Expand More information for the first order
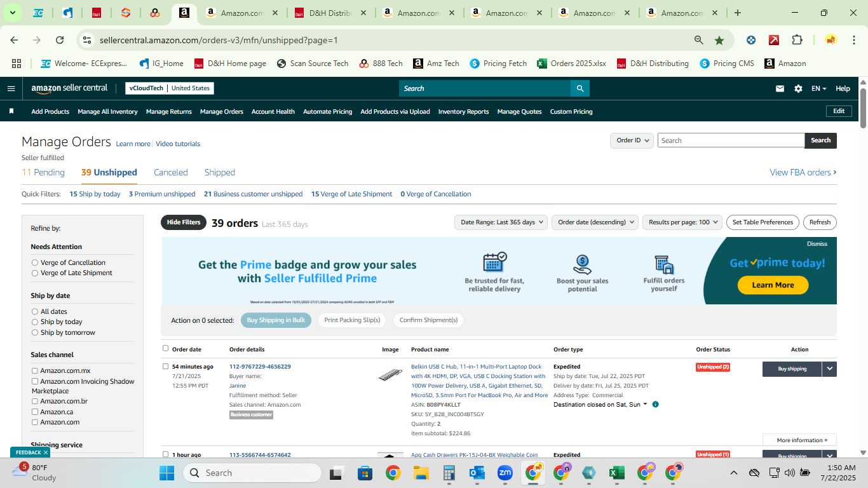Image resolution: width=868 pixels, height=488 pixels. 799,440
